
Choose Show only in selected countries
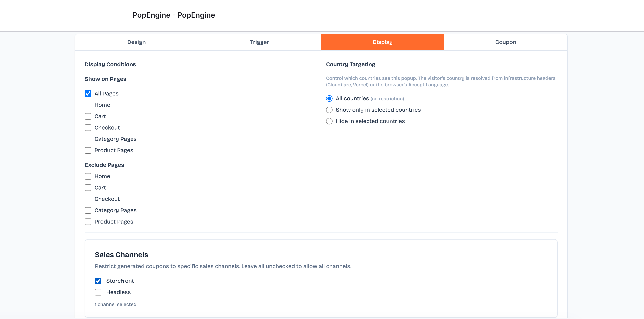tap(329, 110)
